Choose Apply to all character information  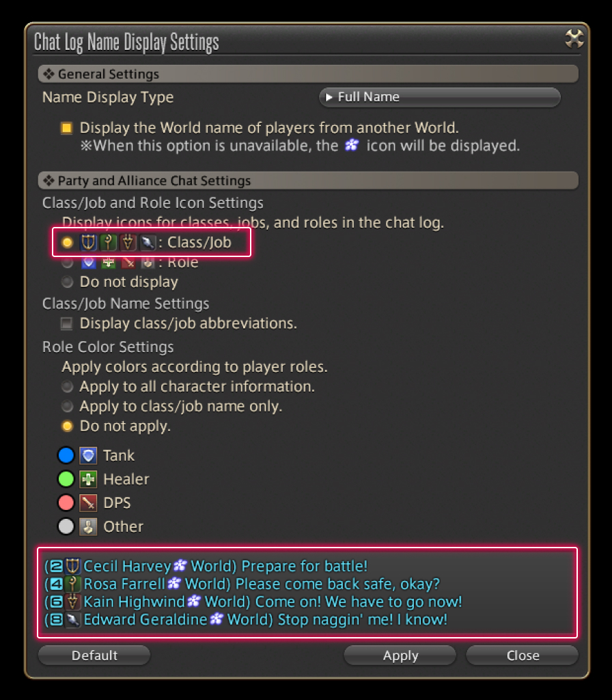[x=67, y=387]
